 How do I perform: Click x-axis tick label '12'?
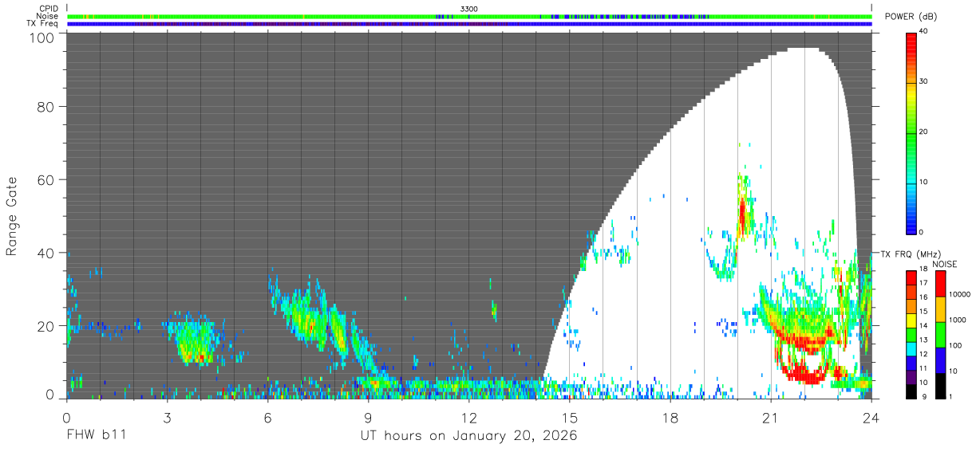tap(468, 418)
